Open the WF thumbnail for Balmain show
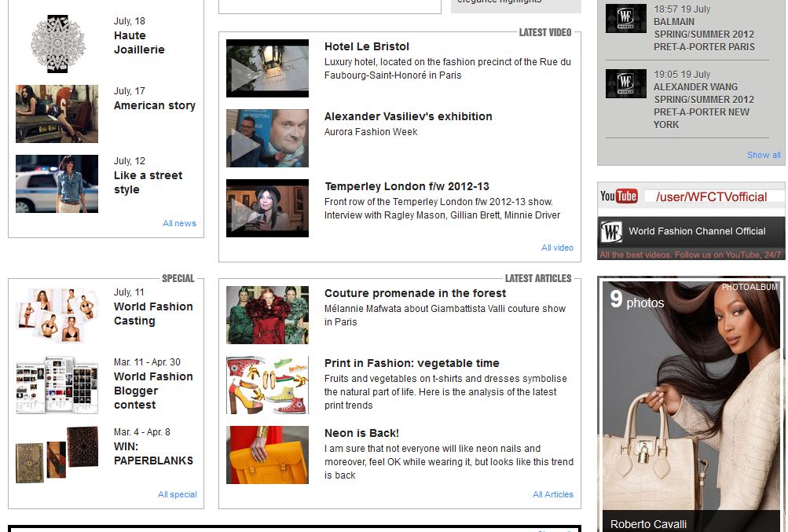This screenshot has width=788, height=532. click(x=625, y=19)
